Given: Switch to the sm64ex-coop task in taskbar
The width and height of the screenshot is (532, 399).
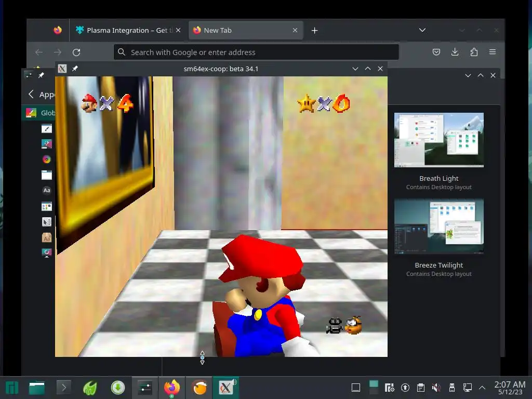Looking at the screenshot, I should click(227, 388).
